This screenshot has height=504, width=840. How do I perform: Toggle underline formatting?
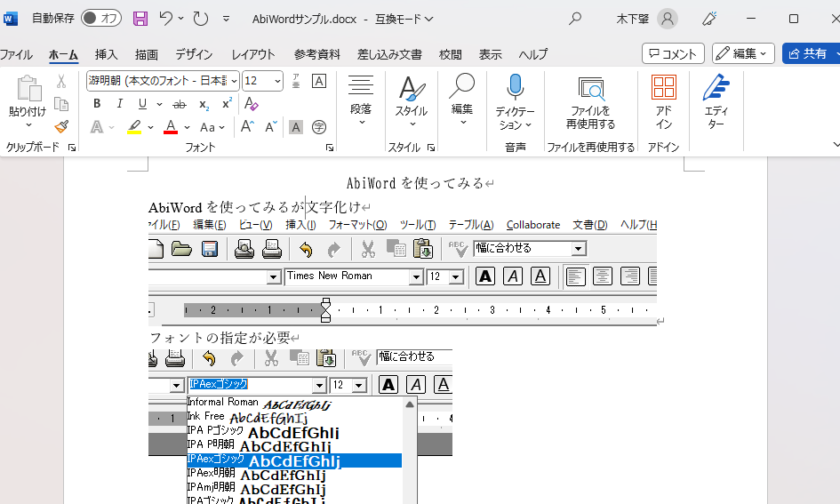[x=142, y=103]
